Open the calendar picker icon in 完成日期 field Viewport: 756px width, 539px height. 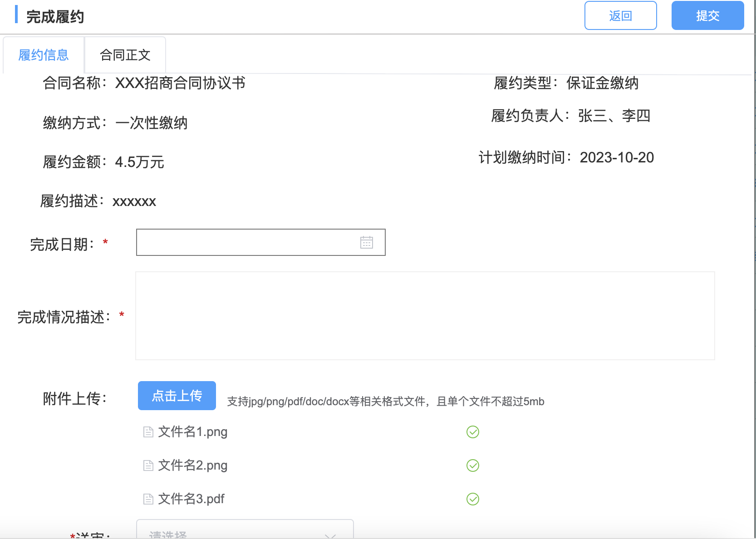pos(367,242)
